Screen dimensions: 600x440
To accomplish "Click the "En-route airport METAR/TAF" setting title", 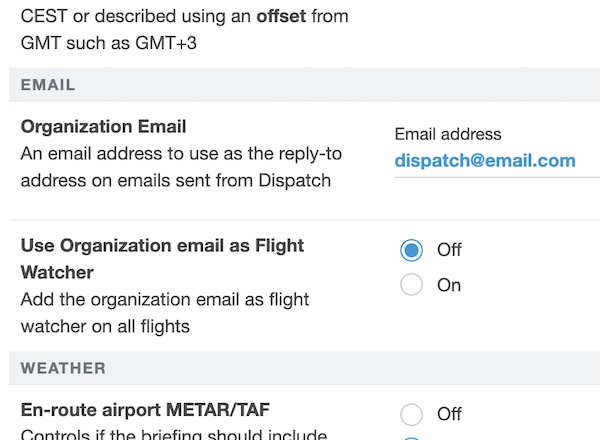I will tap(145, 408).
